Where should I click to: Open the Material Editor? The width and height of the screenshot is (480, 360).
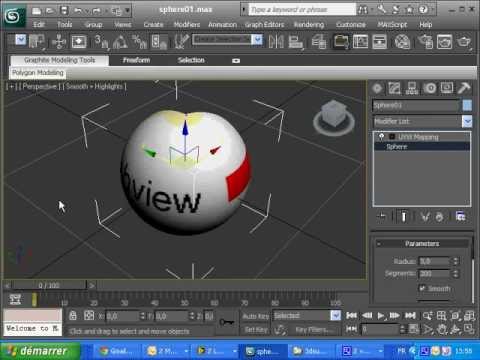[x=402, y=42]
